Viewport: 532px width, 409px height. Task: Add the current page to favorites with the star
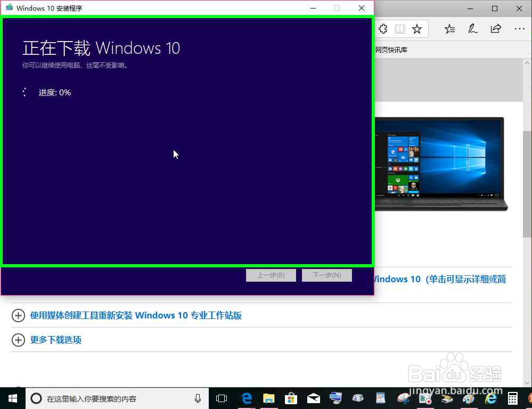[417, 29]
